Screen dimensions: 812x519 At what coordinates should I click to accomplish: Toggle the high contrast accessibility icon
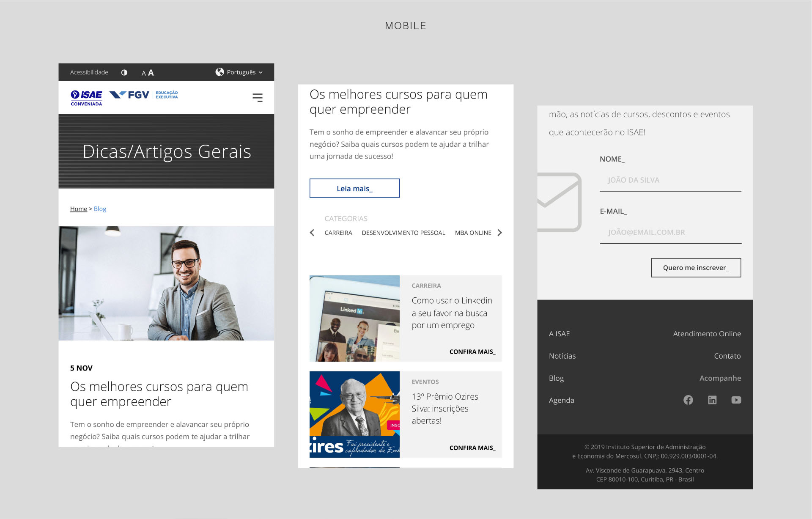124,72
